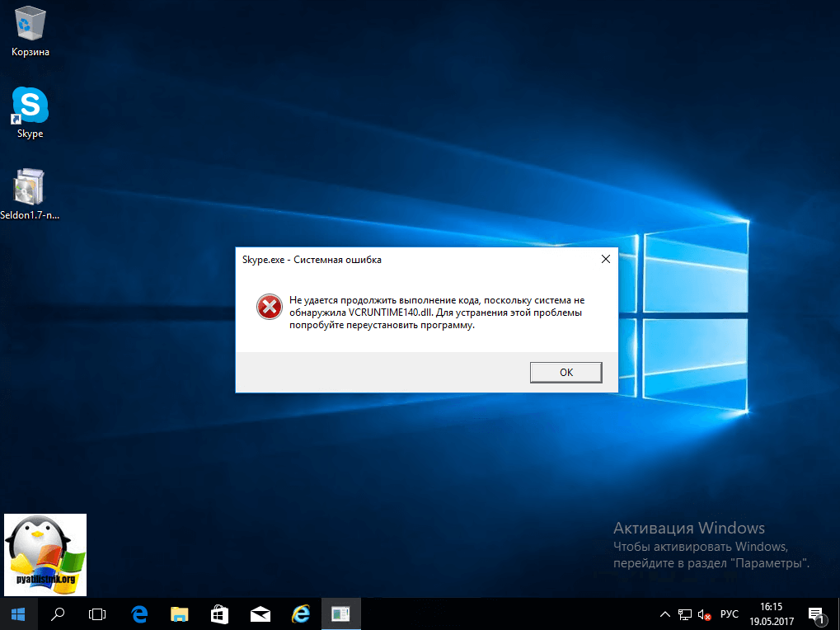Select the Skype shortcut on the desktop
The height and width of the screenshot is (630, 840).
(31, 113)
